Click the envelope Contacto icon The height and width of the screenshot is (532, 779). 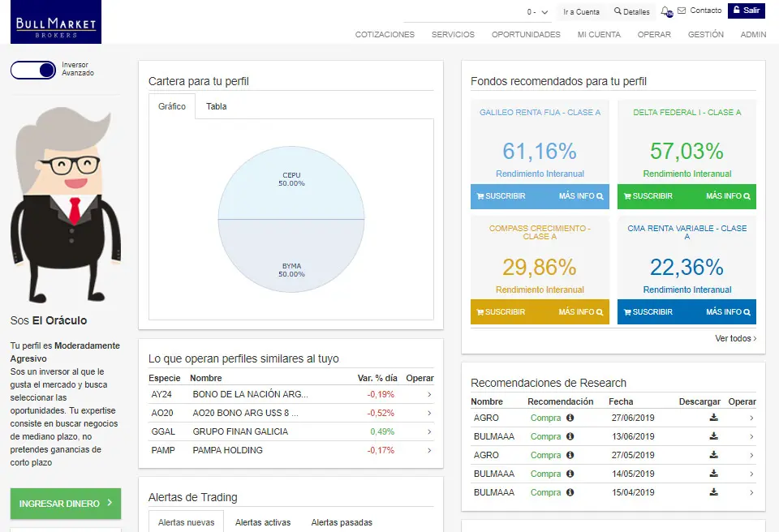tap(682, 11)
